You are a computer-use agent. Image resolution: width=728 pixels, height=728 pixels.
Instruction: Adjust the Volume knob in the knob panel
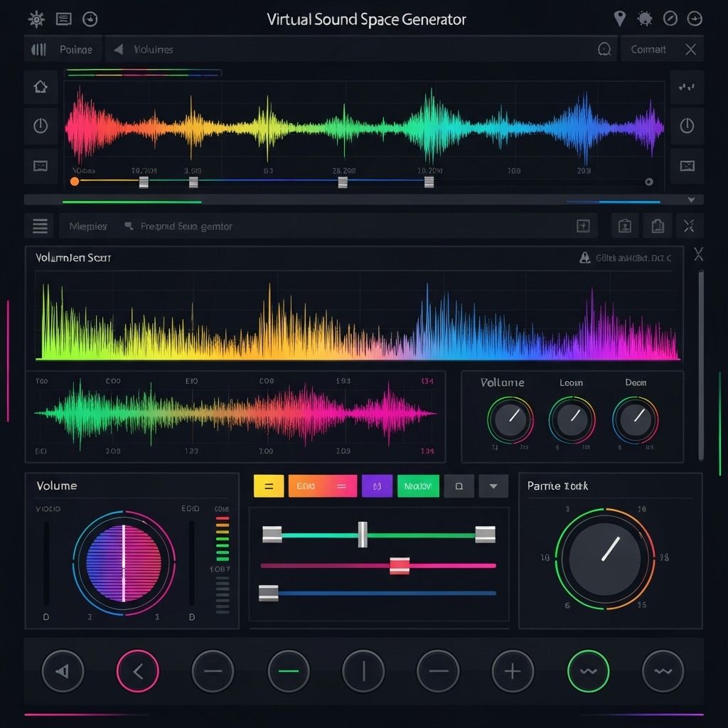click(x=510, y=421)
